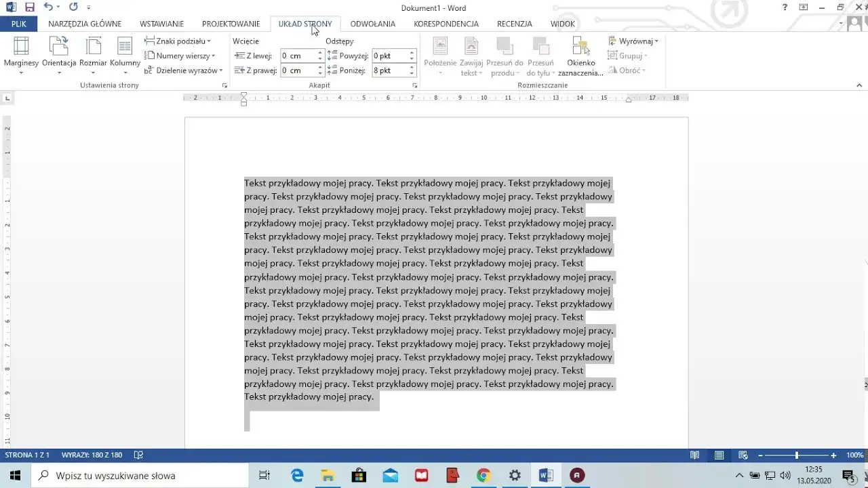Click the Numery wierszy line numbers icon
The width and height of the screenshot is (868, 488).
[178, 56]
